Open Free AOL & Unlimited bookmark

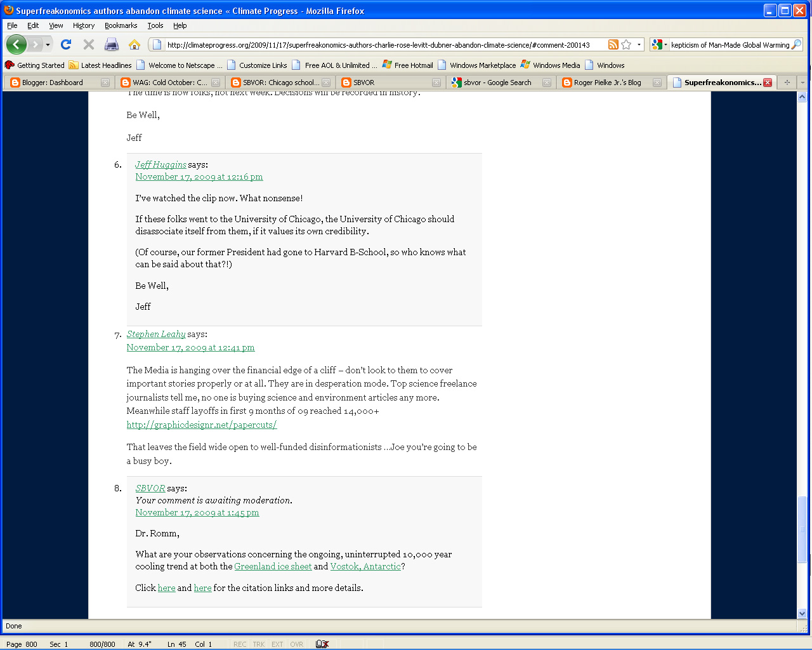coord(334,65)
